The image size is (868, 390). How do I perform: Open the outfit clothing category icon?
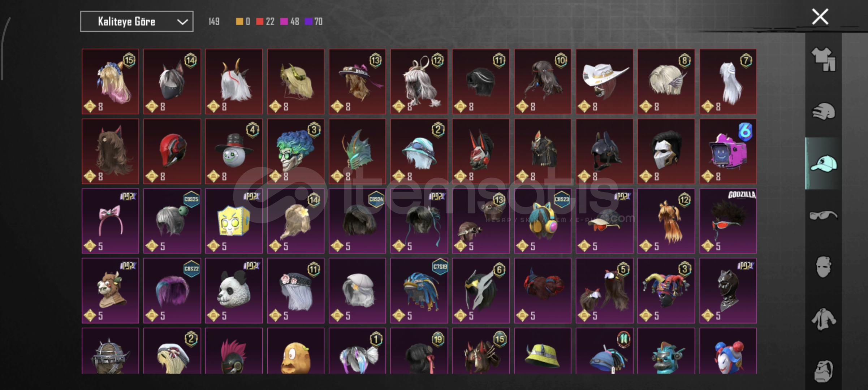[823, 59]
